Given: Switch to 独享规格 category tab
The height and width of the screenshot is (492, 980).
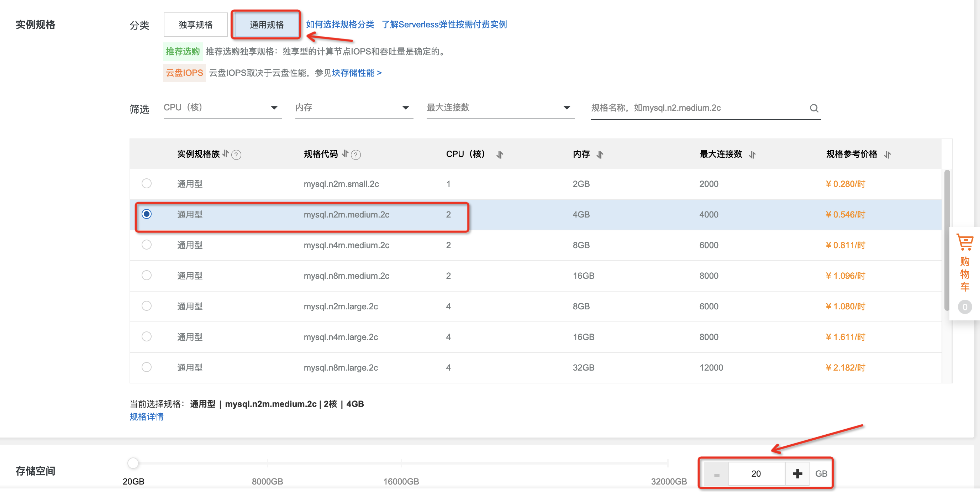Looking at the screenshot, I should [196, 25].
